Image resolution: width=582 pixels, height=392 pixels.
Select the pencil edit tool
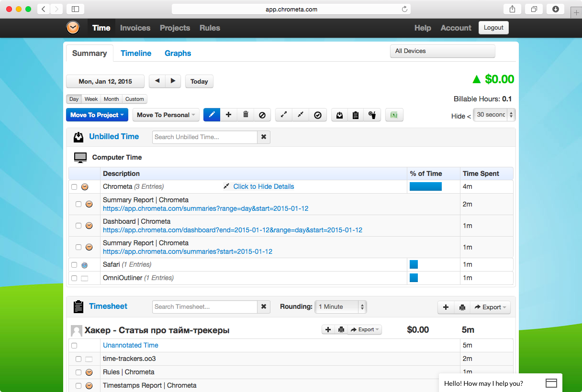click(212, 115)
